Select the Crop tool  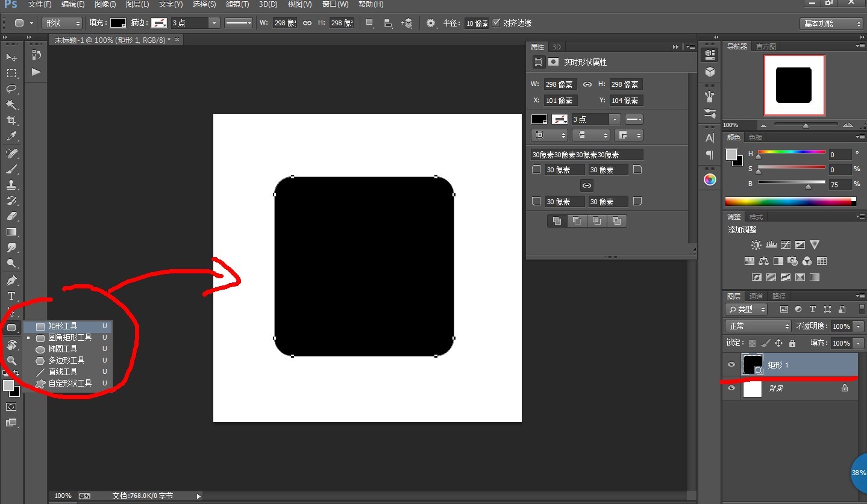point(11,120)
